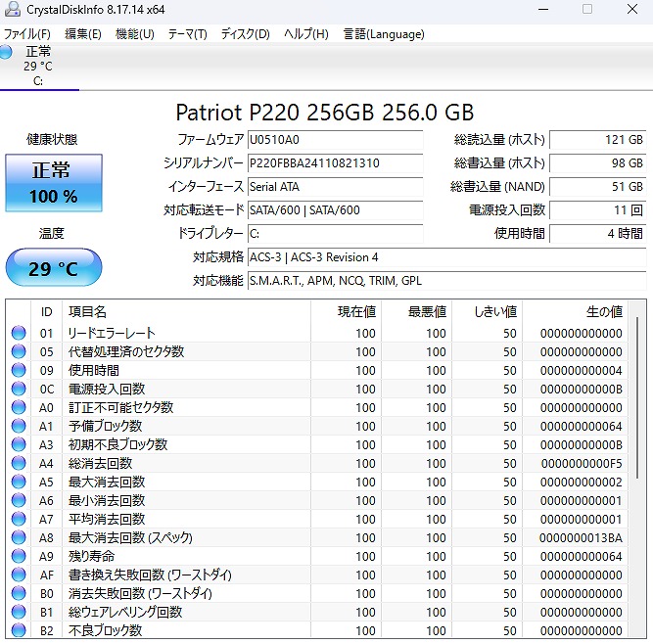Click the status circle for ID AF row
This screenshot has height=644, width=653.
(19, 575)
